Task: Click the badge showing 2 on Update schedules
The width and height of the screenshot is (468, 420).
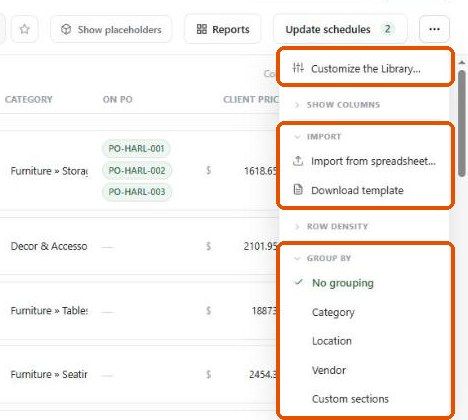Action: [x=387, y=29]
